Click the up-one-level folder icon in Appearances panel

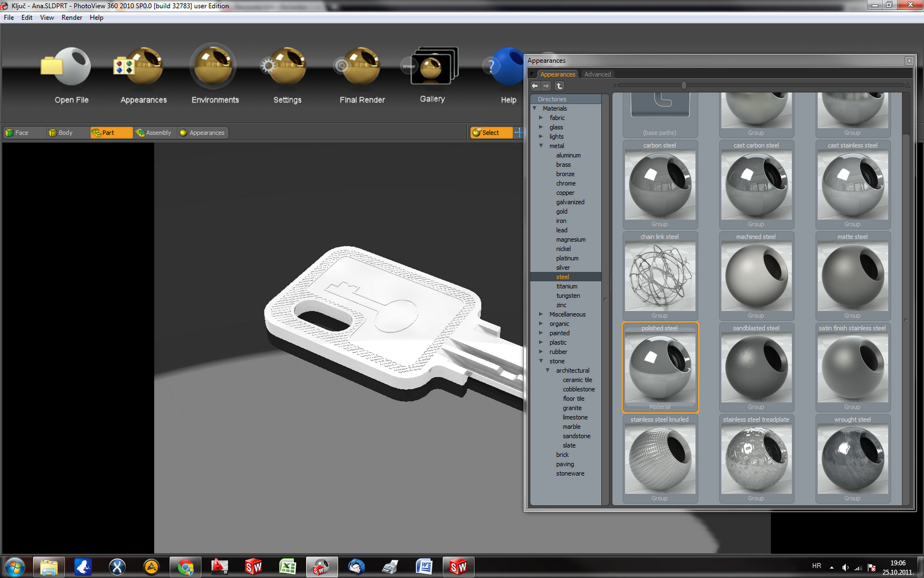559,85
